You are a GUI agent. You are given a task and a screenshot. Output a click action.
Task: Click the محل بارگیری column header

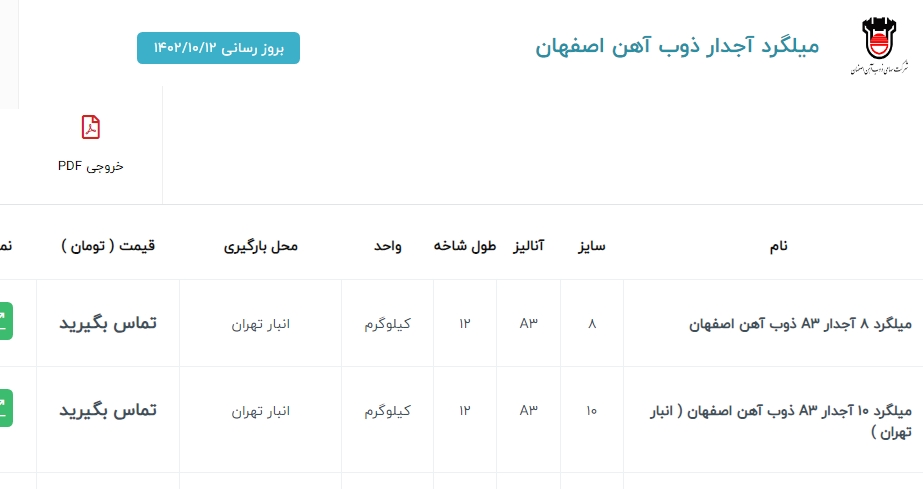click(x=261, y=246)
